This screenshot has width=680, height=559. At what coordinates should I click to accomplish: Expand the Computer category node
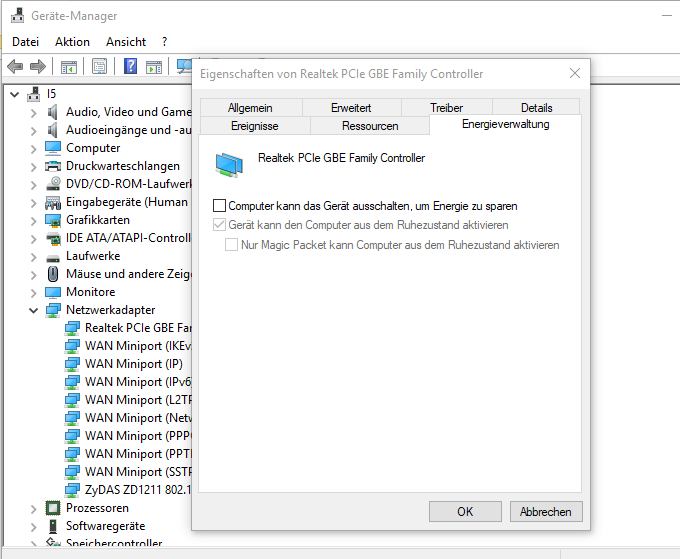[x=33, y=149]
